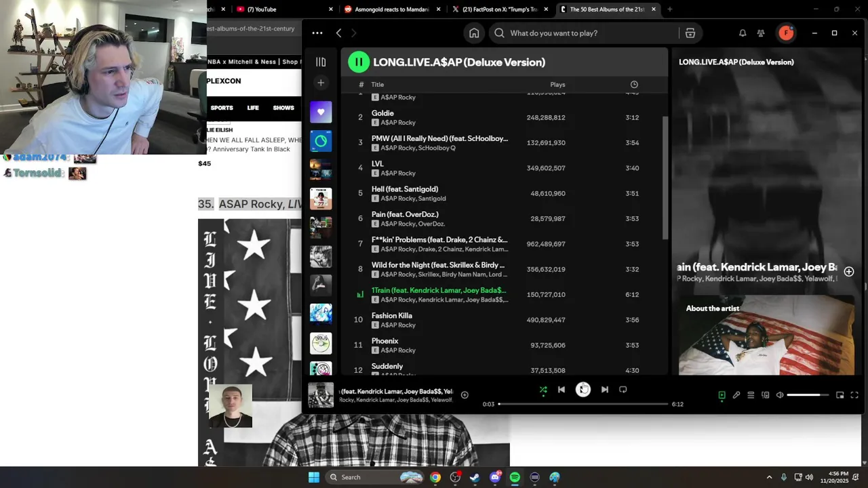Open Santigold artist link
Viewport: 868px width, 488px height.
click(x=432, y=199)
